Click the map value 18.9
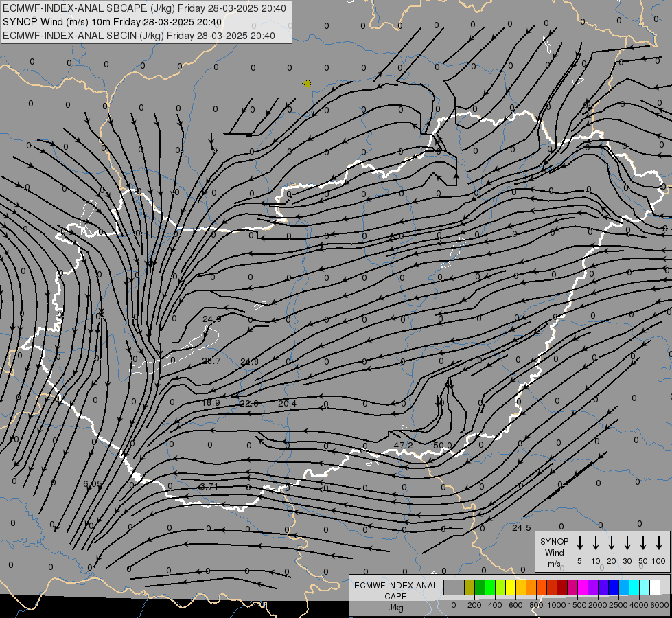The image size is (672, 618). pyautogui.click(x=211, y=402)
